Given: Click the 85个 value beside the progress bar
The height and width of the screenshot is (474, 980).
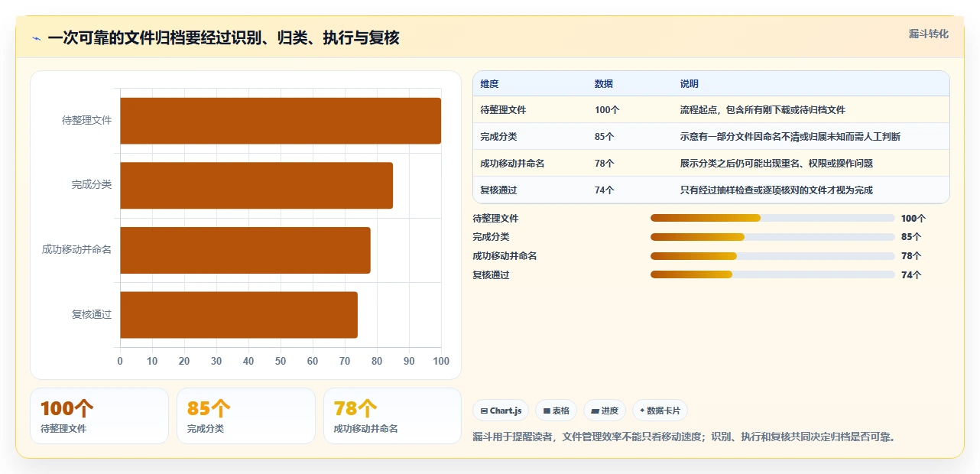Looking at the screenshot, I should click(911, 237).
